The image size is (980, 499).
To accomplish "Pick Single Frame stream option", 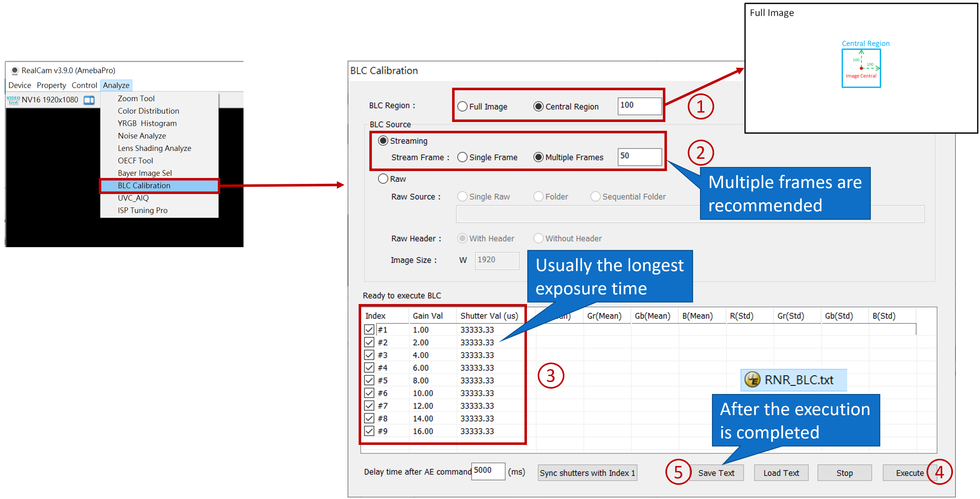I will point(462,157).
